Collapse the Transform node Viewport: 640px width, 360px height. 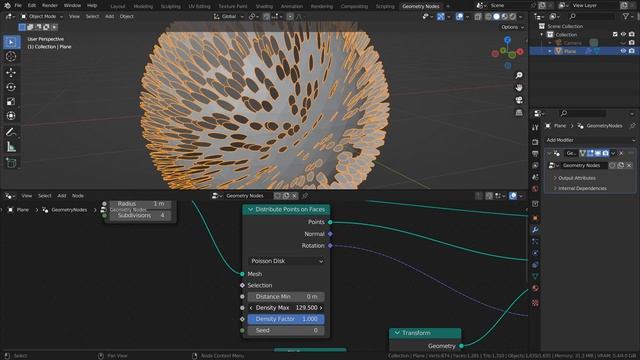coord(397,333)
